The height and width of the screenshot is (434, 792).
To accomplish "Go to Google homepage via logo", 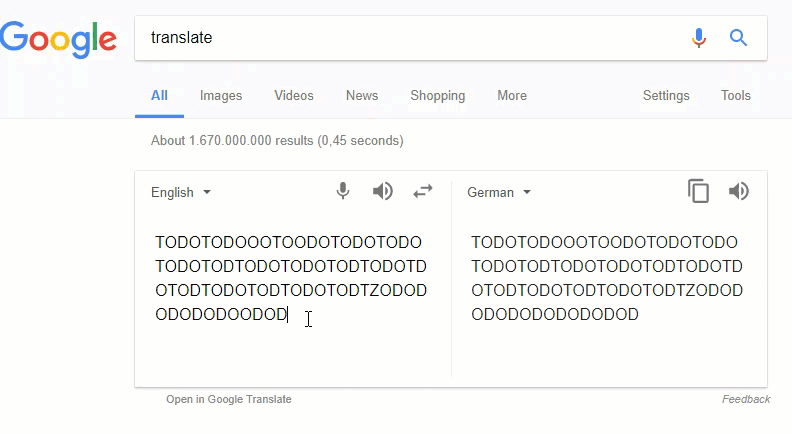I will coord(59,39).
